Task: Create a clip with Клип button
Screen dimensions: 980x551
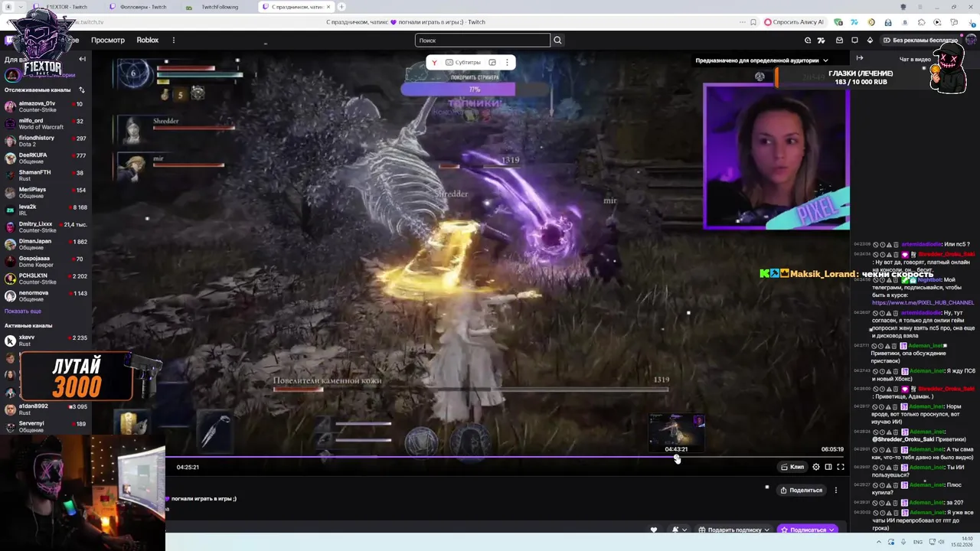Action: point(792,467)
